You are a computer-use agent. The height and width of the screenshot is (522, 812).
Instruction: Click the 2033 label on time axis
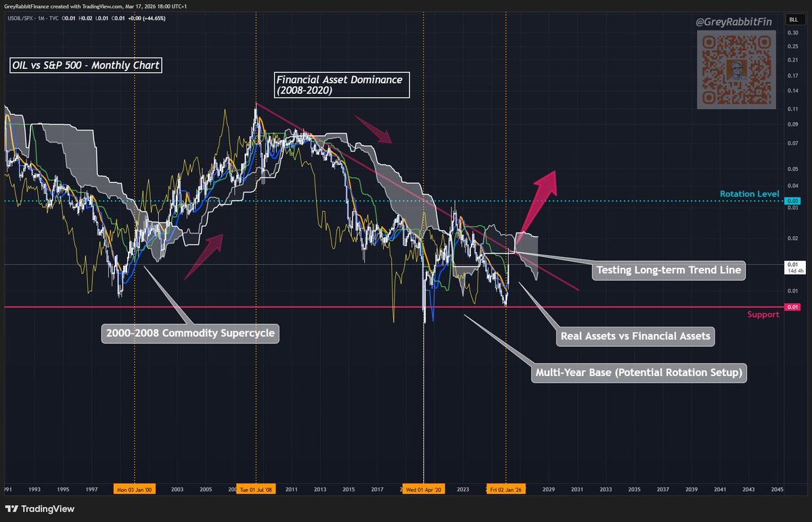coord(606,489)
